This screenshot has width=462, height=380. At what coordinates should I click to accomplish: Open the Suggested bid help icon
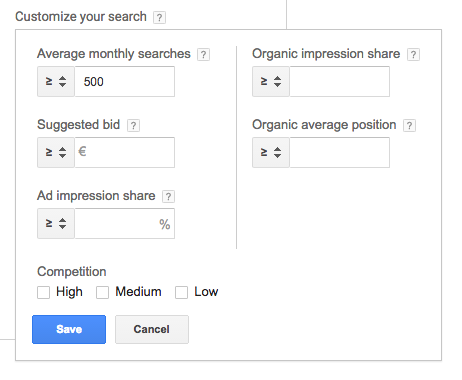[x=133, y=126]
